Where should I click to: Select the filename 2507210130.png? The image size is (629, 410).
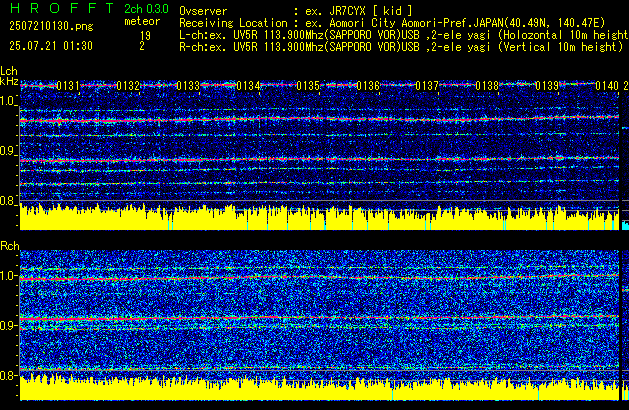click(51, 26)
